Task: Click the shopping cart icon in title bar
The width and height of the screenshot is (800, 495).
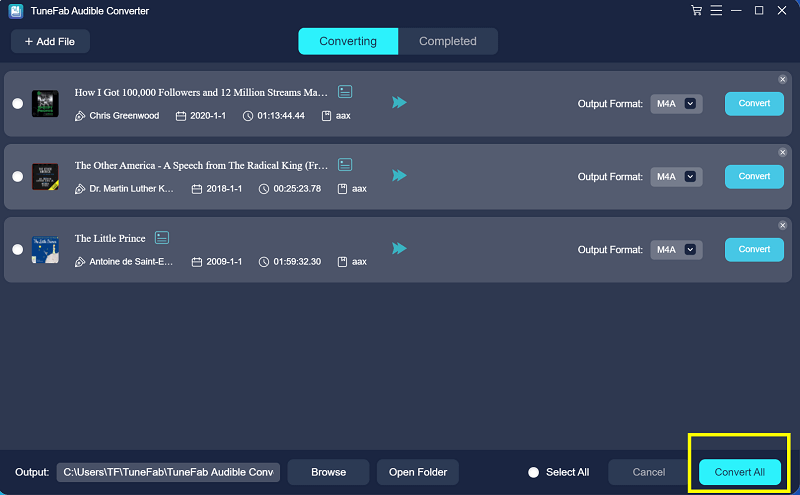Action: (696, 11)
